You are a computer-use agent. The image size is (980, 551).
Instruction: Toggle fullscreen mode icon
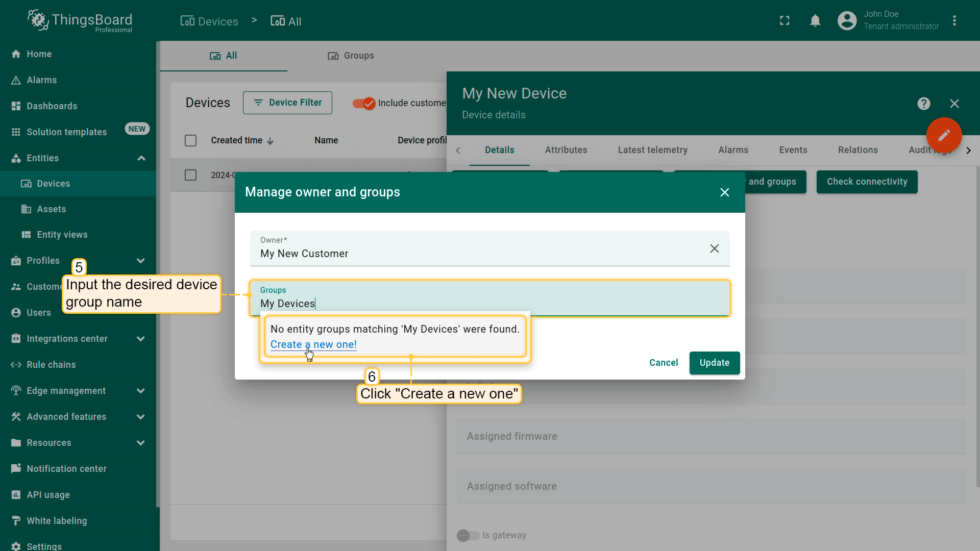785,20
